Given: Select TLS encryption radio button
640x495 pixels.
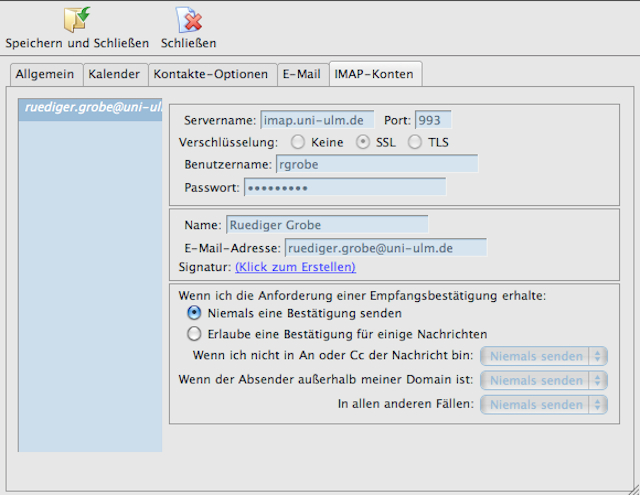Looking at the screenshot, I should click(x=415, y=142).
